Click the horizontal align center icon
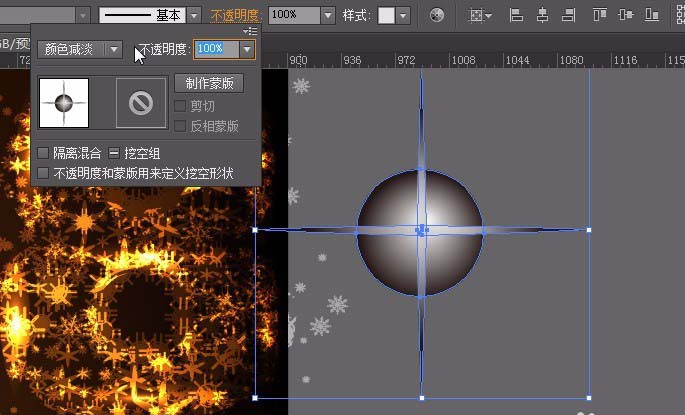685x415 pixels. (x=542, y=15)
